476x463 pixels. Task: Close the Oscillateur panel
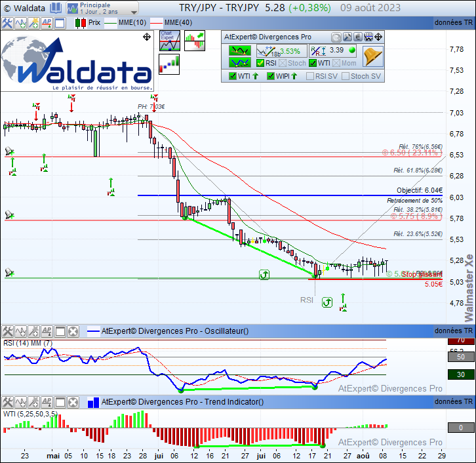click(73, 332)
